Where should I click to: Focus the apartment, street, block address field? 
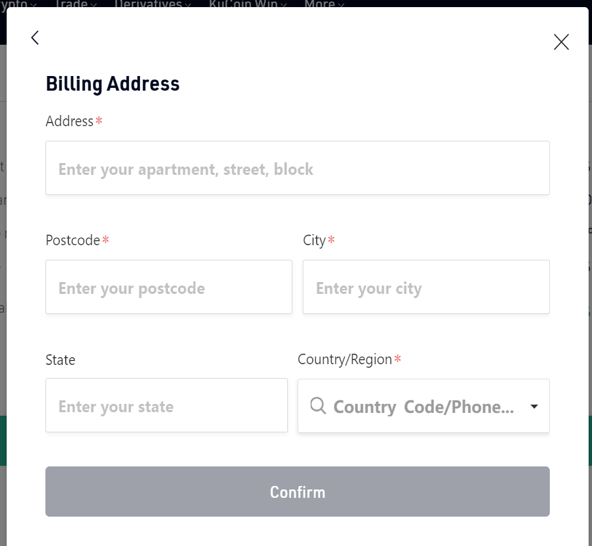(x=297, y=168)
